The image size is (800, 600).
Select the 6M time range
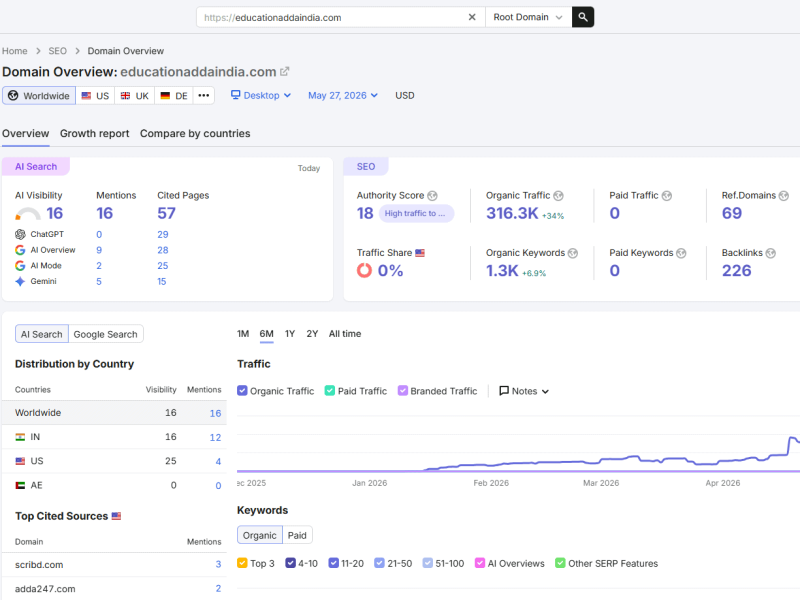(266, 334)
